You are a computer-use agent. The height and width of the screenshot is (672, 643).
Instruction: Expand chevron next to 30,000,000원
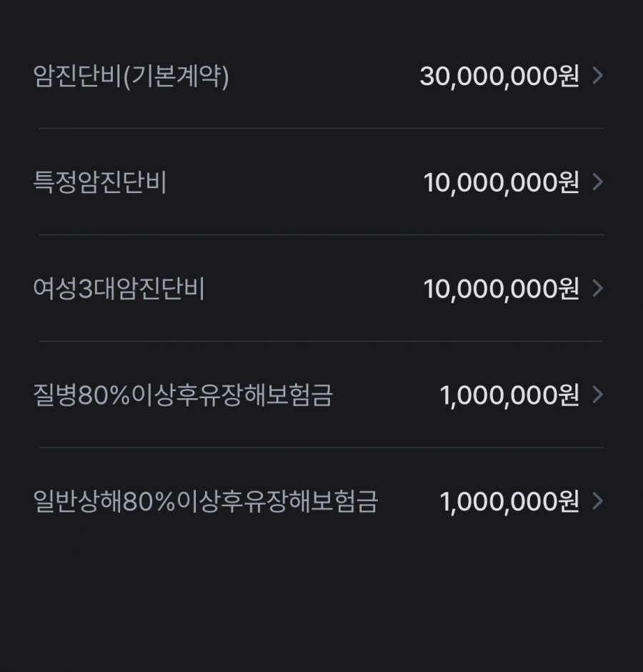coord(597,76)
